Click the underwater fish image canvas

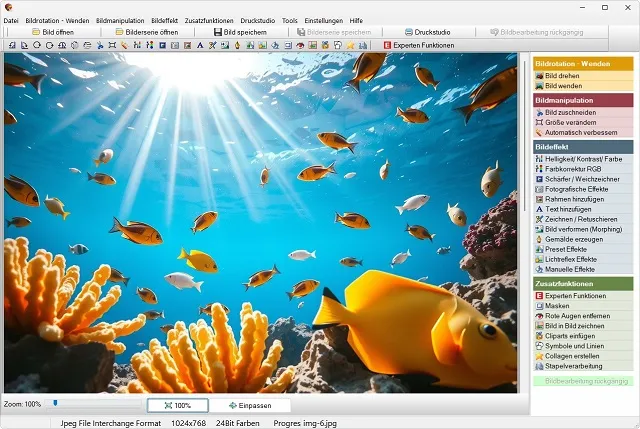(x=261, y=223)
